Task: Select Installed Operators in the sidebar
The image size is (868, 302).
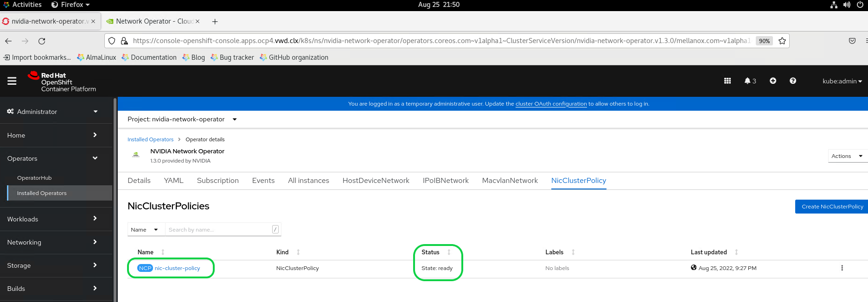Action: coord(60,193)
